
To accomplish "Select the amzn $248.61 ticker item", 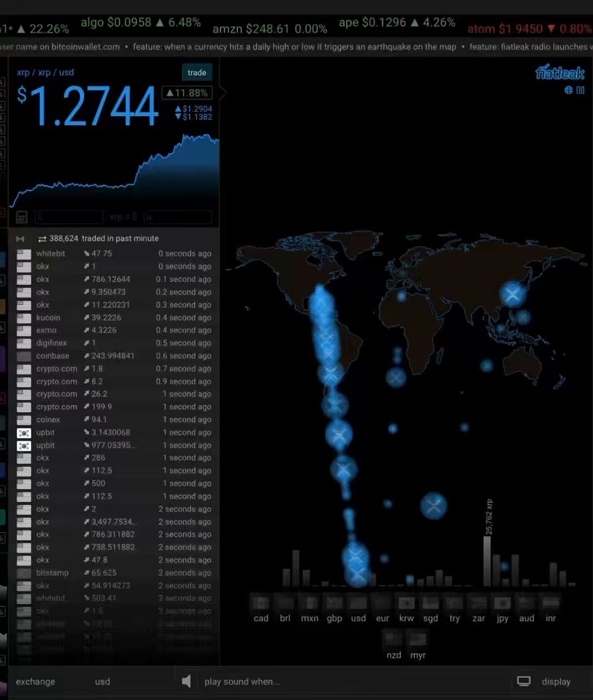I will pyautogui.click(x=269, y=29).
